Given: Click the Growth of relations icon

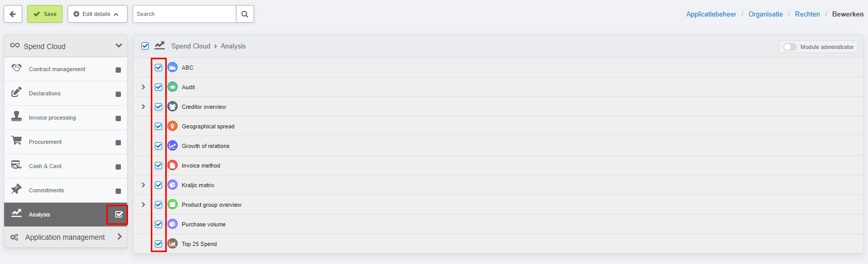Looking at the screenshot, I should click(172, 146).
